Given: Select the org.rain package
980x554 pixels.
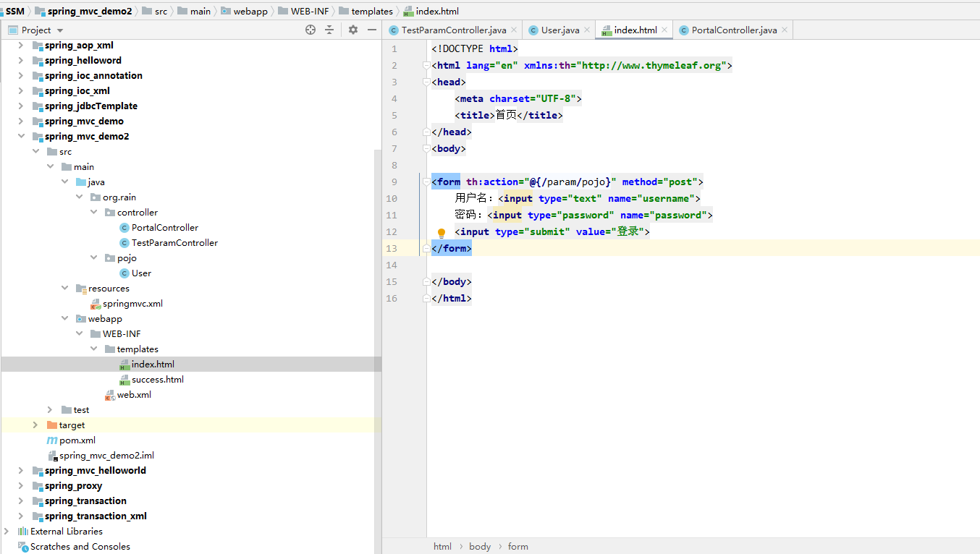Looking at the screenshot, I should (119, 197).
